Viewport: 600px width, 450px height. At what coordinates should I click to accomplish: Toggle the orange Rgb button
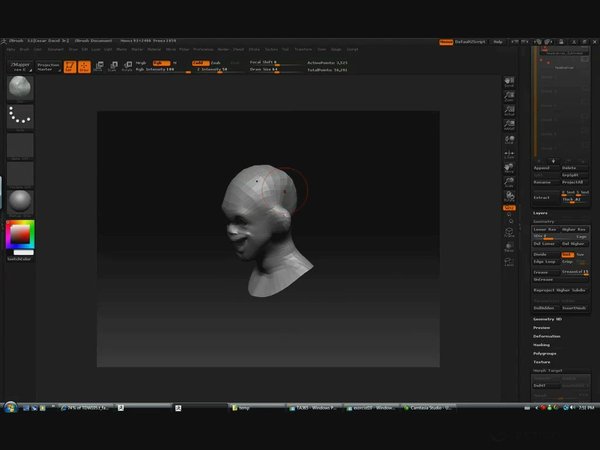(x=161, y=63)
